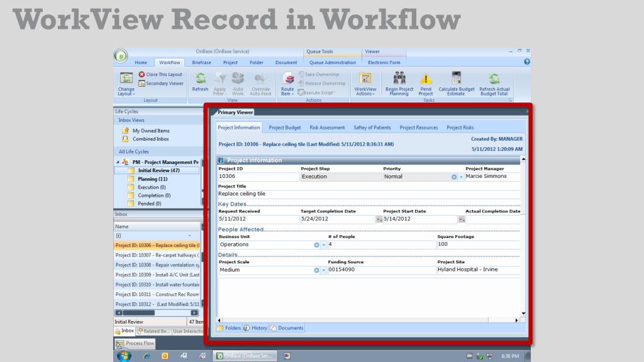
Task: Click the viewer vertical scroll down arrow
Action: coord(523,314)
